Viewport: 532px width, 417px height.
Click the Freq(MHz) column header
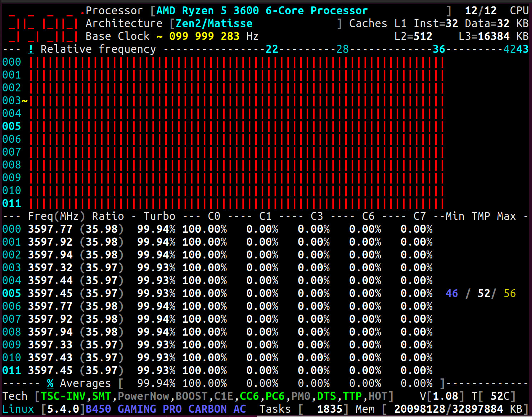56,216
